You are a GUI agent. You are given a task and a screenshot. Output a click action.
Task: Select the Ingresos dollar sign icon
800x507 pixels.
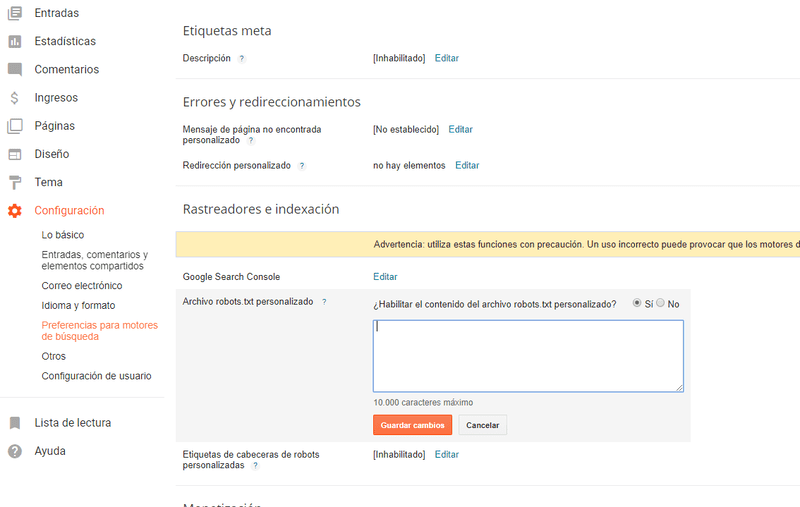point(15,98)
